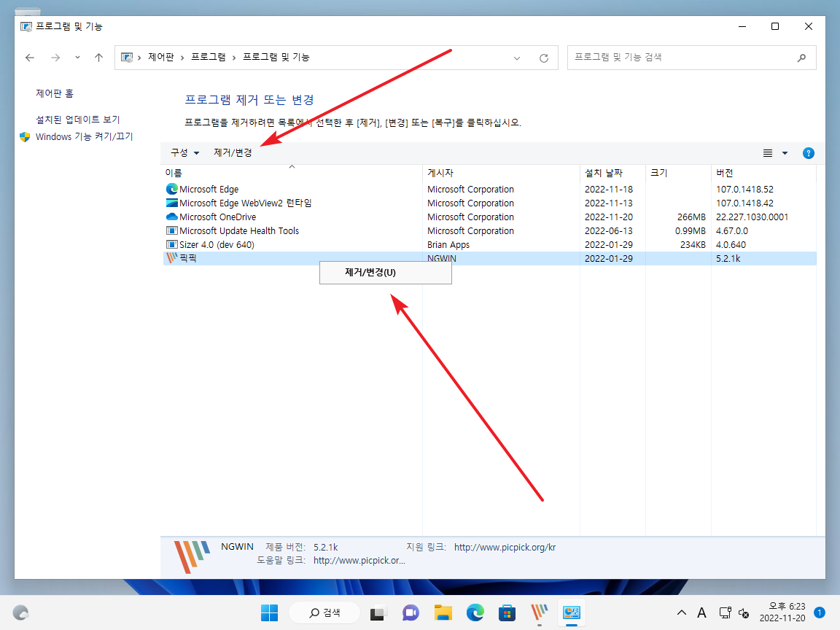Sort by 크기 column header
The height and width of the screenshot is (630, 840).
tap(678, 173)
